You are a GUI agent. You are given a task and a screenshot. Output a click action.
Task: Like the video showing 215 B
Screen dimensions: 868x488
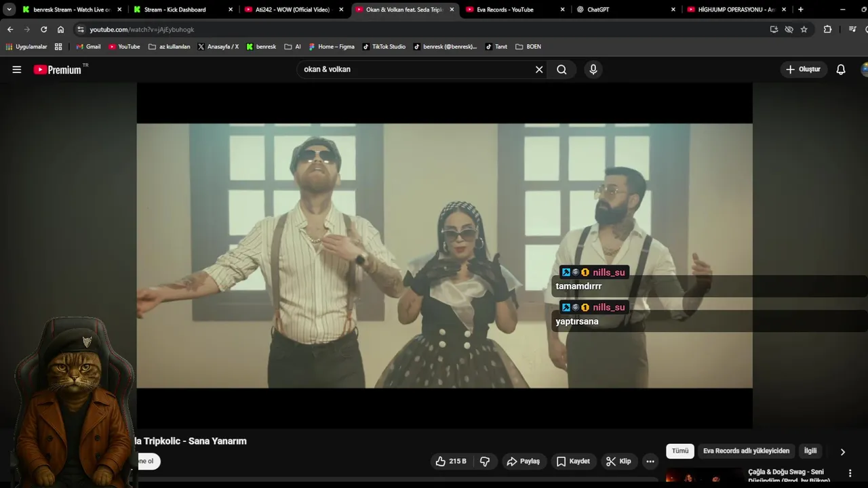tap(451, 461)
